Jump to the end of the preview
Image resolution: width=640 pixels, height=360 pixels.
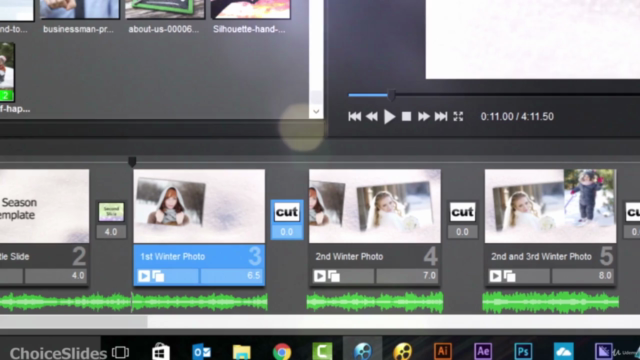click(x=440, y=117)
